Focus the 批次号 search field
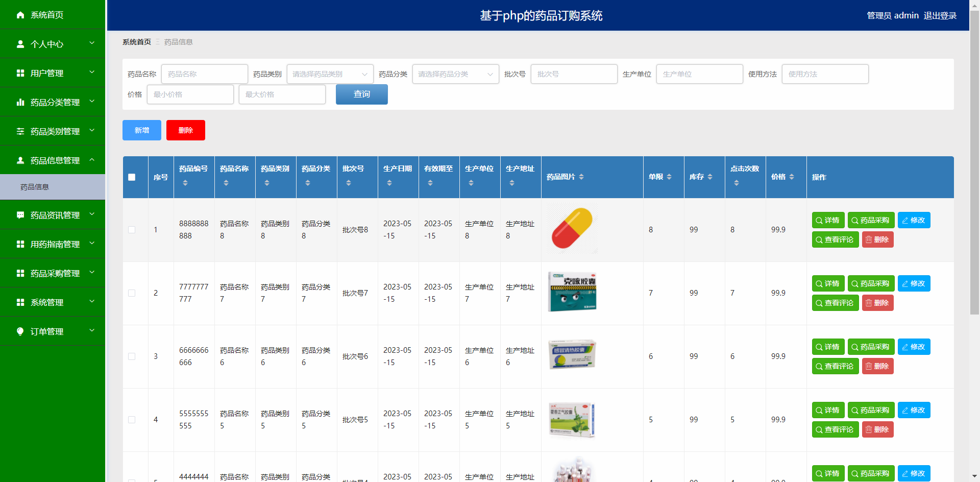The width and height of the screenshot is (980, 482). pos(574,74)
